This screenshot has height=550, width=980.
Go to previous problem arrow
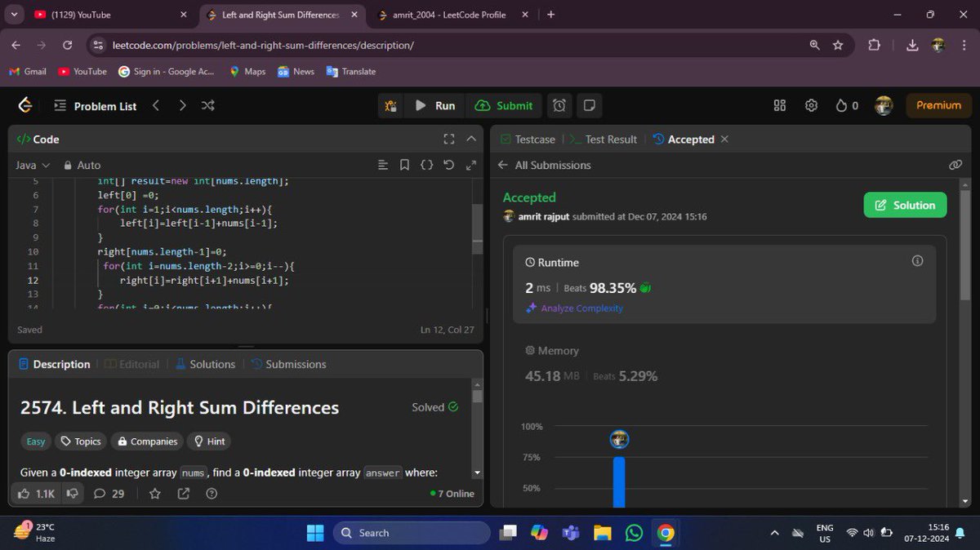(156, 105)
